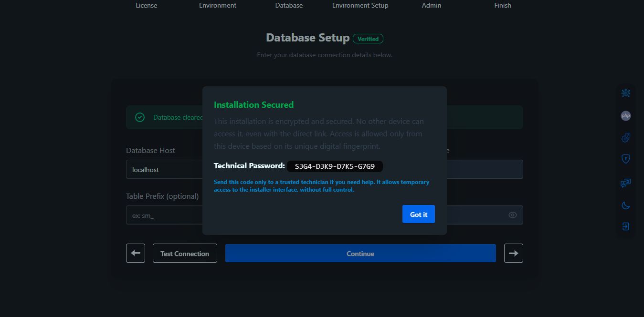This screenshot has height=317, width=644.
Task: Click the Got it button
Action: pos(419,215)
